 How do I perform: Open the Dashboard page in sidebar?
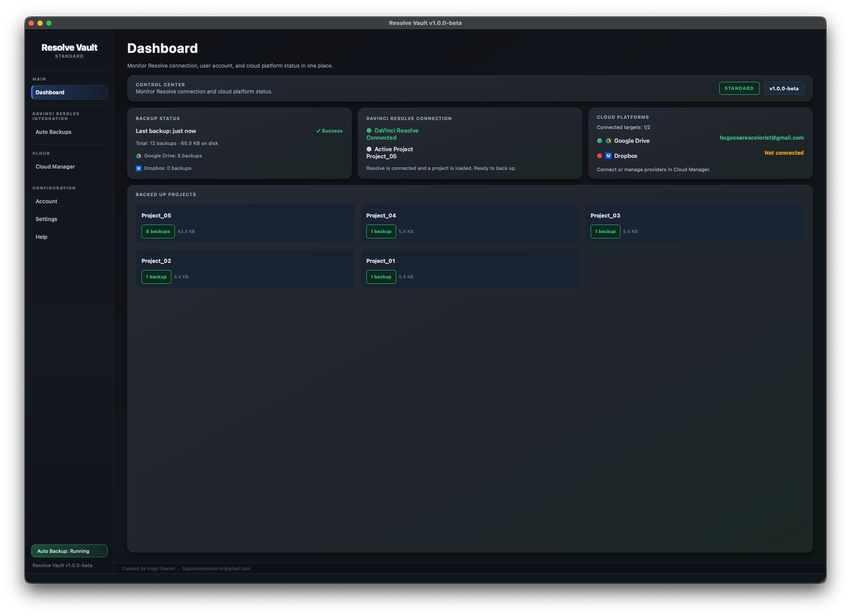[69, 92]
